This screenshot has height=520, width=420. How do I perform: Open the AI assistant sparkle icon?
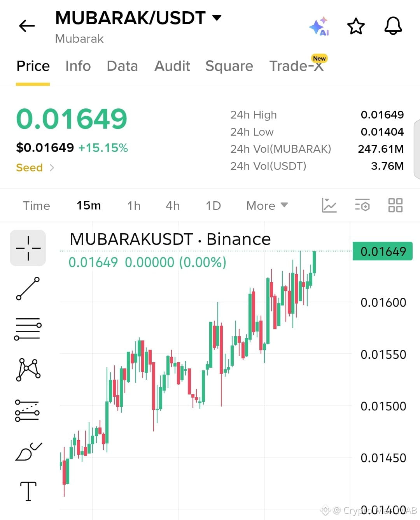319,26
